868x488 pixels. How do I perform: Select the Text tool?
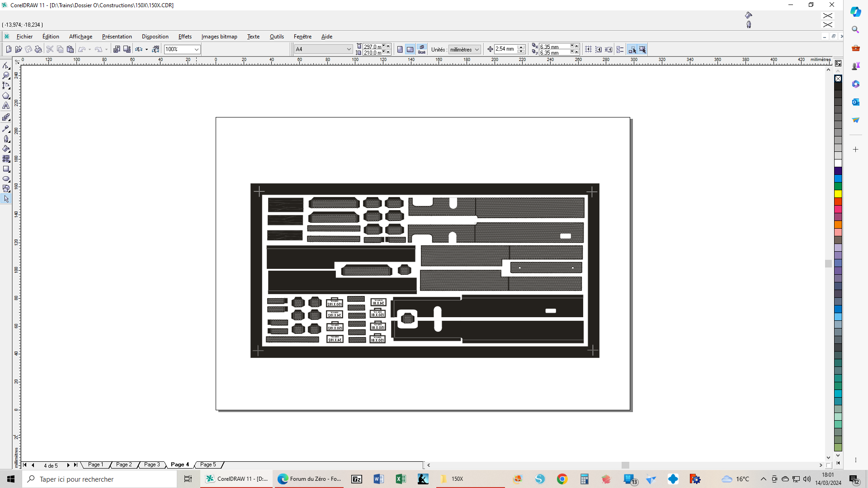click(x=6, y=106)
